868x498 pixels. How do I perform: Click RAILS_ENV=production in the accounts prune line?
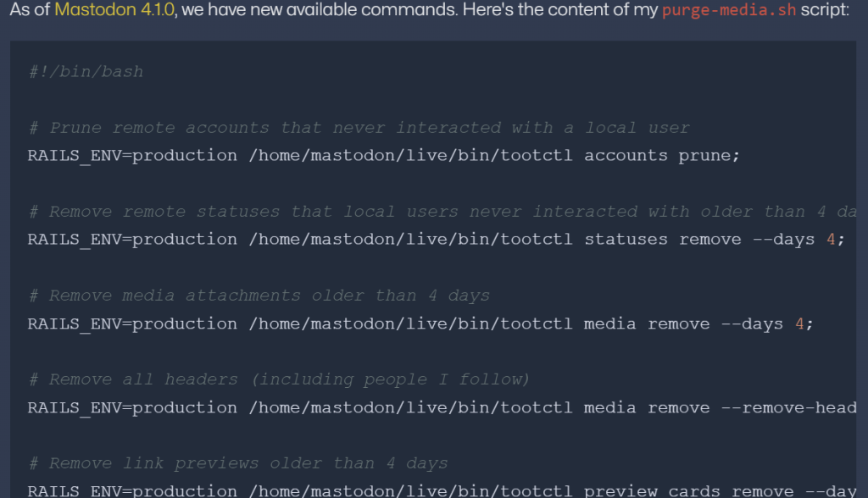133,156
